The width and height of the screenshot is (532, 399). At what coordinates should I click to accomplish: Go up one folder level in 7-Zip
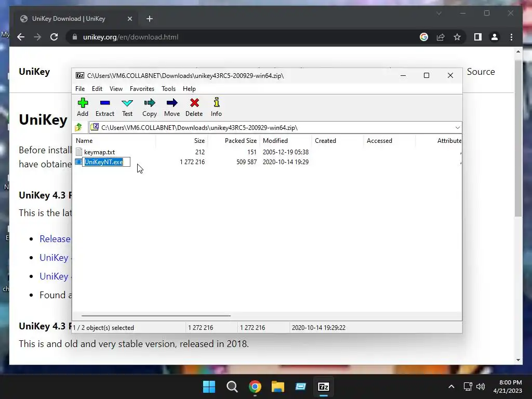coord(79,128)
